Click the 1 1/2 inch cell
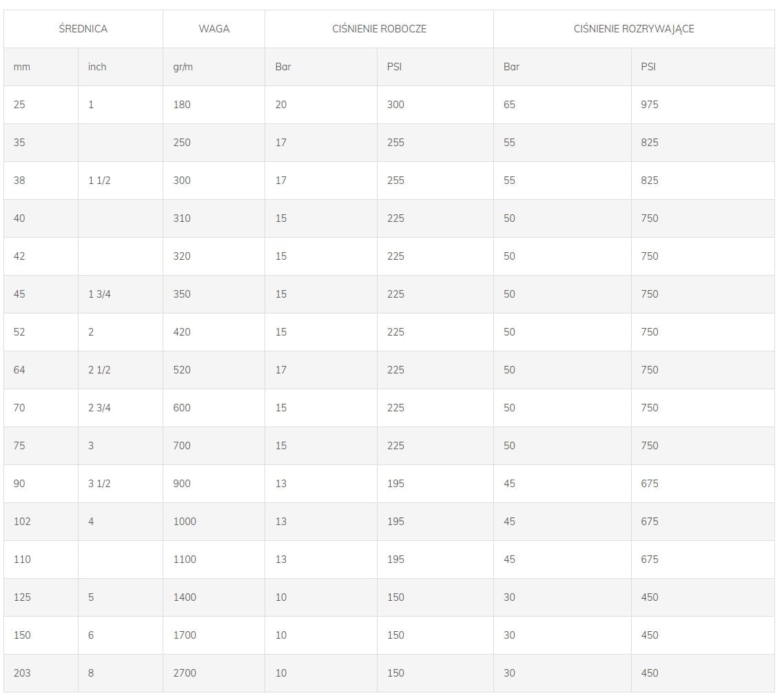 point(121,181)
